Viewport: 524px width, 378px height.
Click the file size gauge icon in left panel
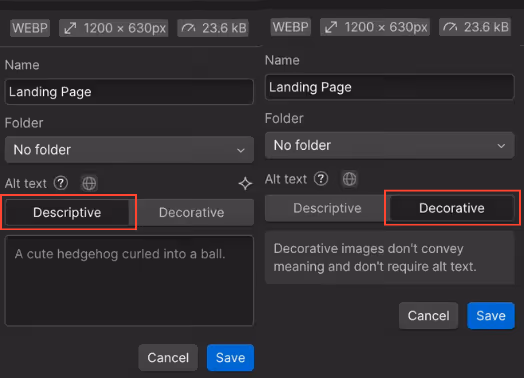pos(188,28)
